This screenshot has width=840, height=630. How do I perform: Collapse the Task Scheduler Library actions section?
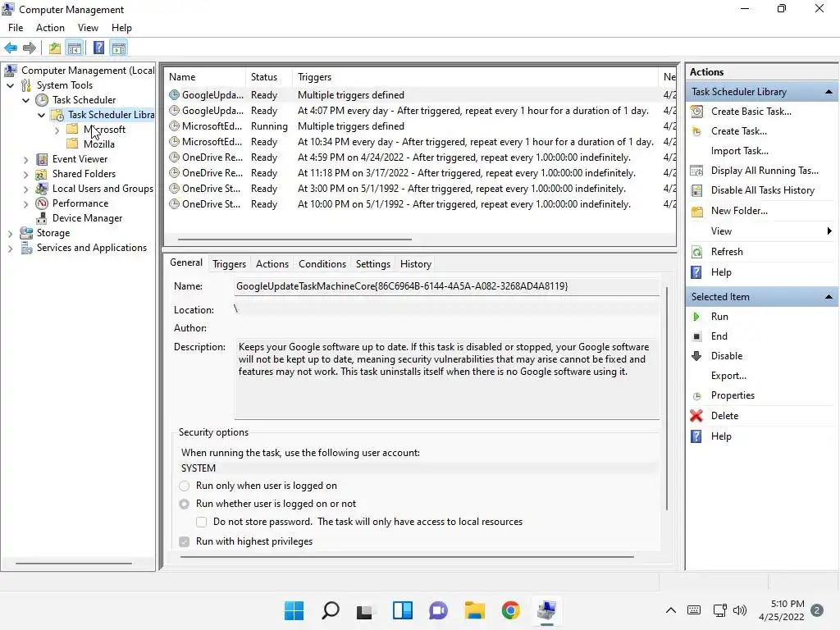[x=829, y=92]
